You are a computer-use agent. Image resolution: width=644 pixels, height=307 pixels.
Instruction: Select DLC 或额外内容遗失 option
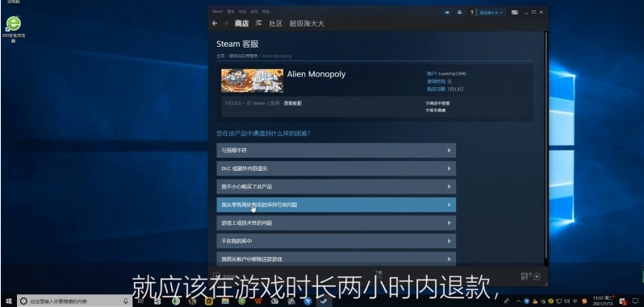(336, 168)
